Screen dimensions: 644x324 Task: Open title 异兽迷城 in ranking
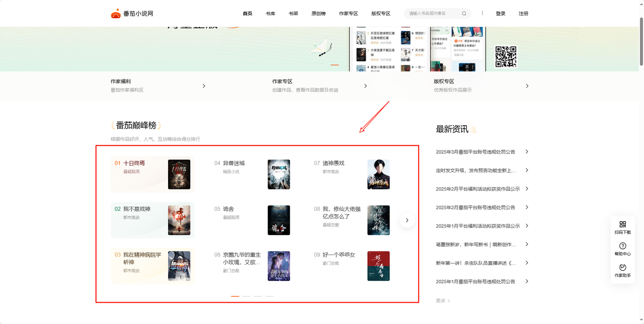(x=233, y=163)
